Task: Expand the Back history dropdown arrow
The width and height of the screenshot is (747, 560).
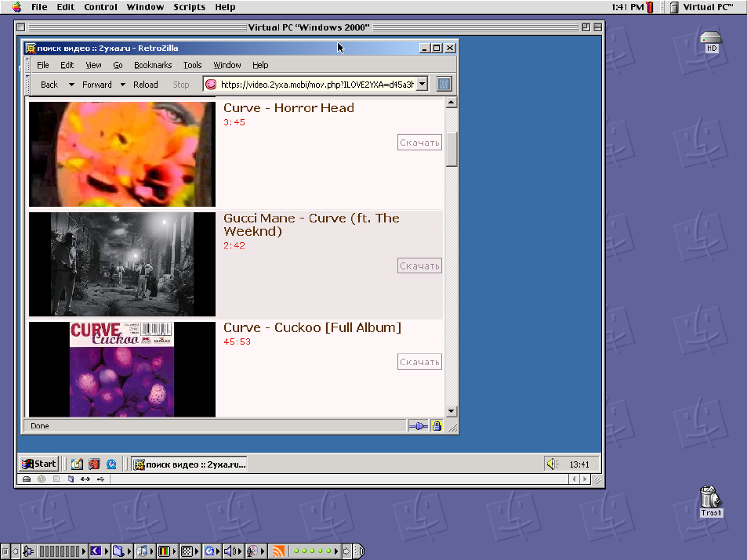Action: coord(71,85)
